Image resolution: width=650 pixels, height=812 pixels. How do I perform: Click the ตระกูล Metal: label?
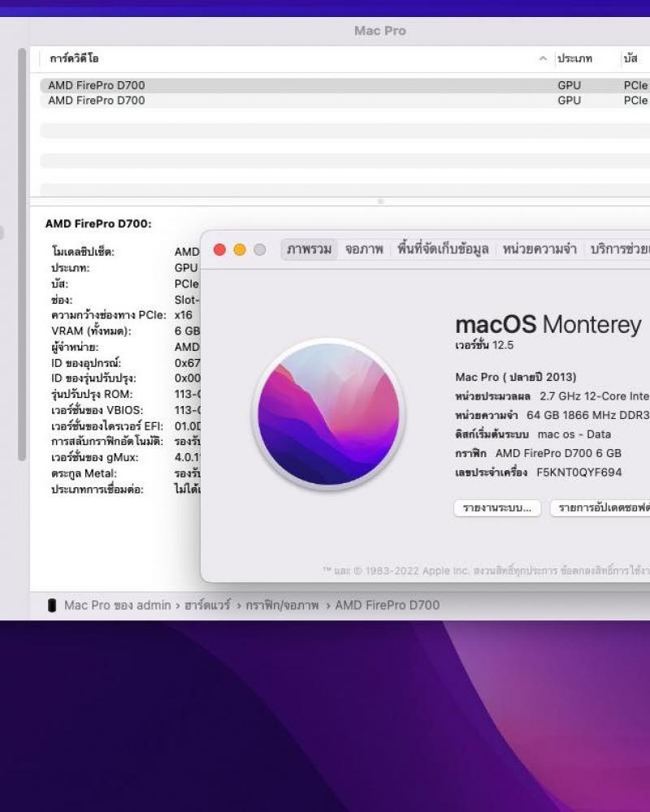coord(84,473)
